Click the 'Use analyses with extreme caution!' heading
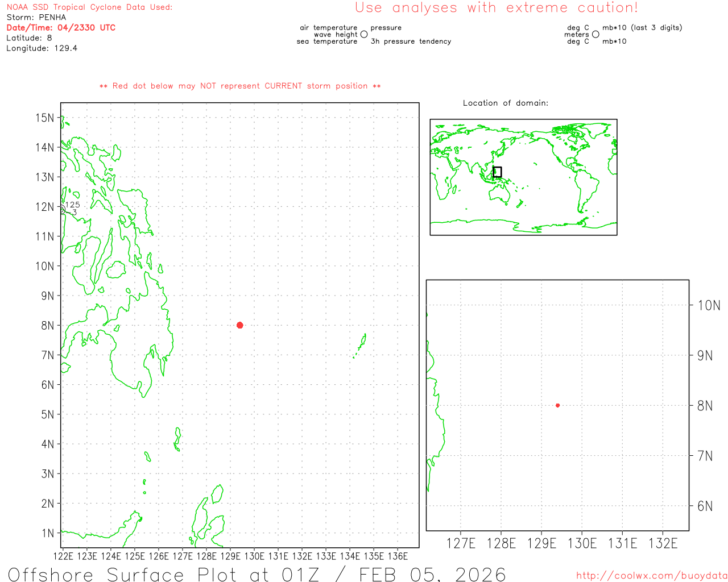The image size is (728, 582). click(496, 8)
